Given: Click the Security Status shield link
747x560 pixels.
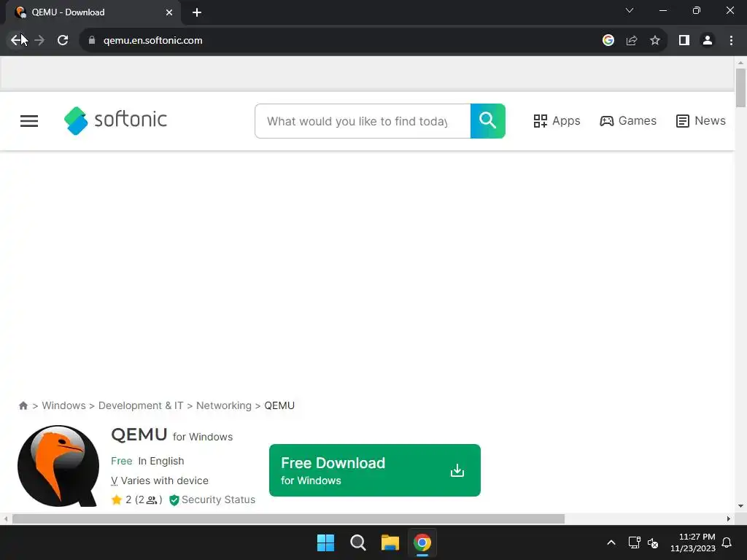Looking at the screenshot, I should click(212, 499).
